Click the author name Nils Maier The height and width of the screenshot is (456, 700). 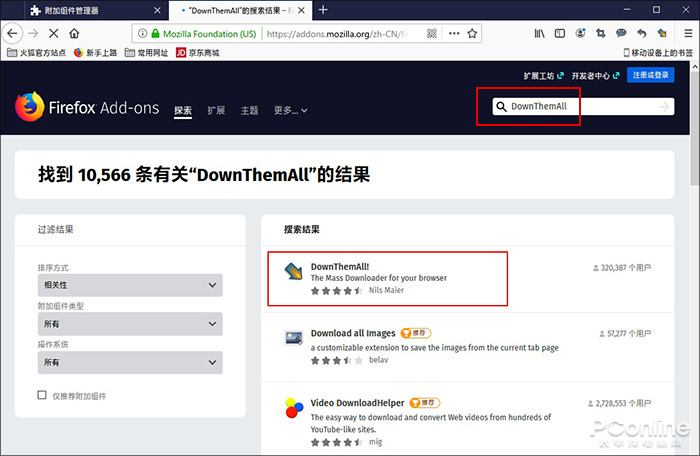click(386, 290)
